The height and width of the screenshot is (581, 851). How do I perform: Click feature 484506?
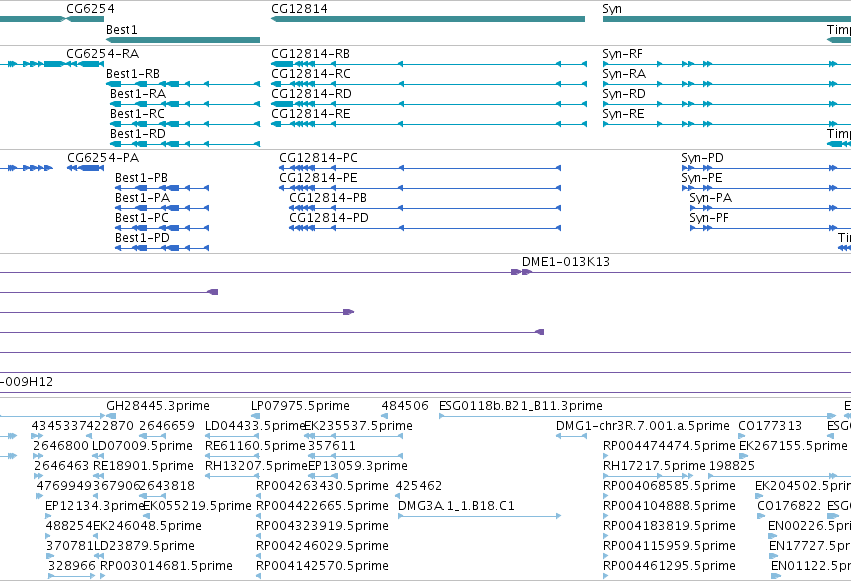pyautogui.click(x=405, y=406)
